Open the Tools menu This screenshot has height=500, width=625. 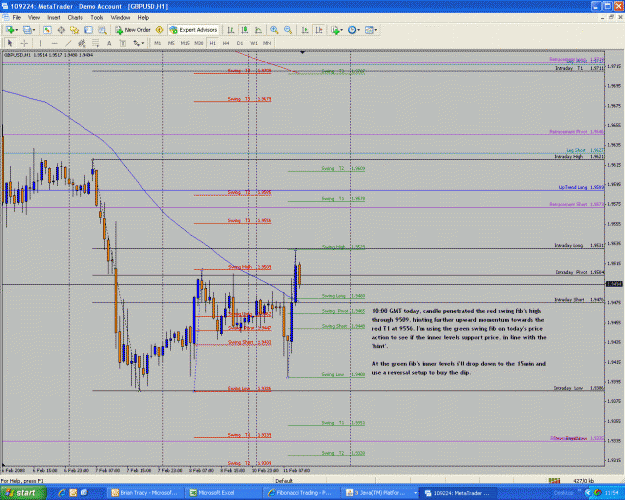(x=96, y=18)
